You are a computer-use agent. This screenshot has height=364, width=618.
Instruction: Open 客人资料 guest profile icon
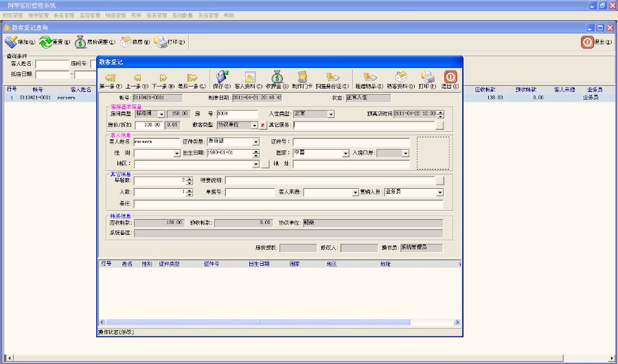click(x=250, y=78)
